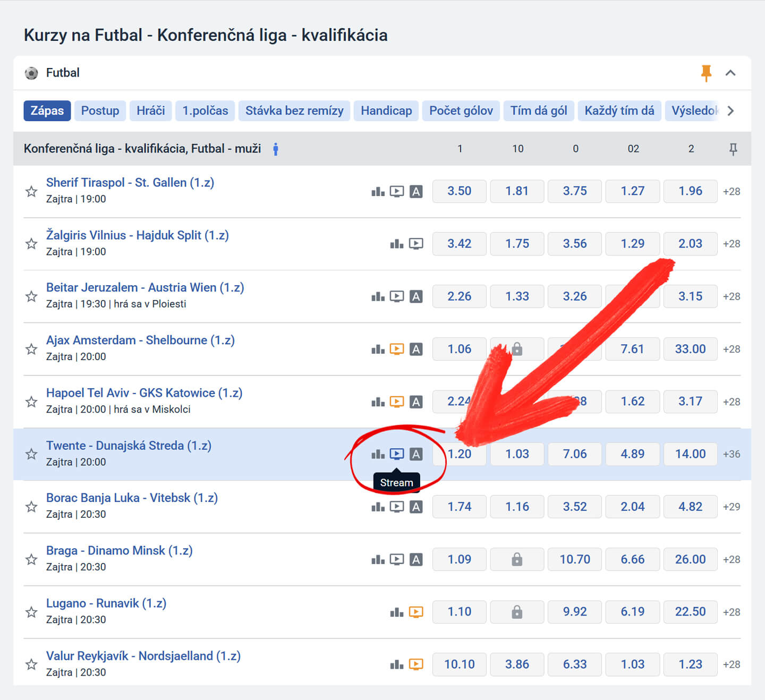Collapse the Futbal section with the chevron
Viewport: 765px width, 700px height.
[730, 73]
